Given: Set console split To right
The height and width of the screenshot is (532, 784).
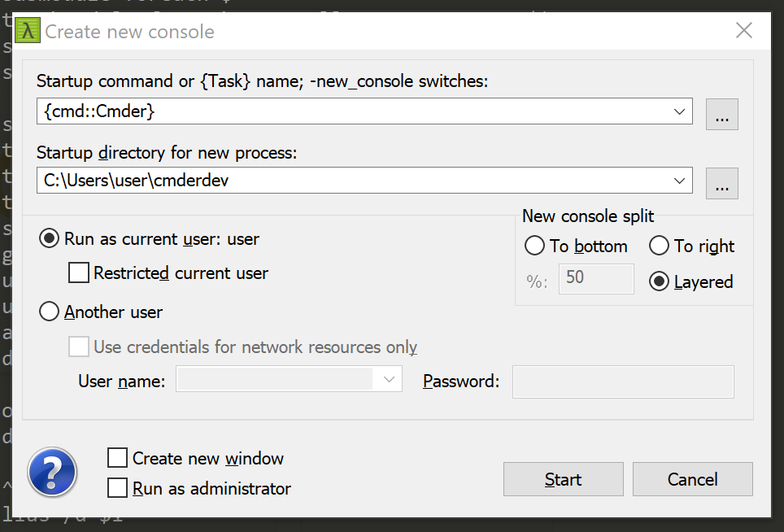Looking at the screenshot, I should point(660,246).
